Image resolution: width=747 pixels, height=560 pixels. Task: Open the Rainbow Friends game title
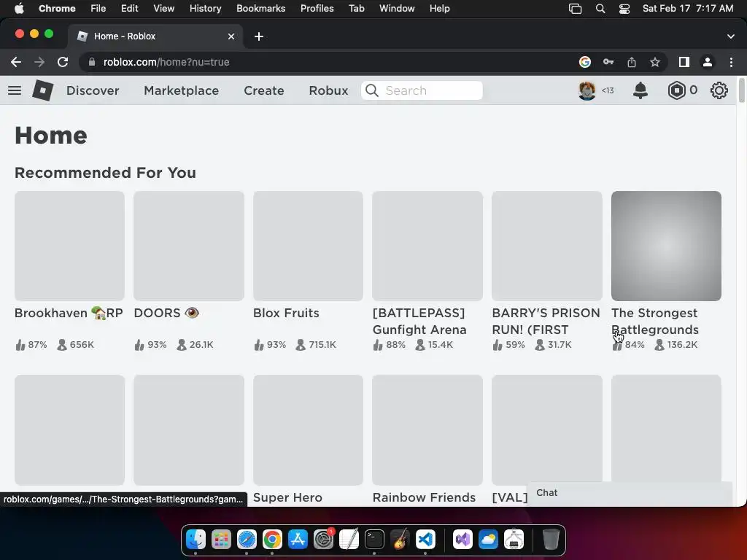424,497
